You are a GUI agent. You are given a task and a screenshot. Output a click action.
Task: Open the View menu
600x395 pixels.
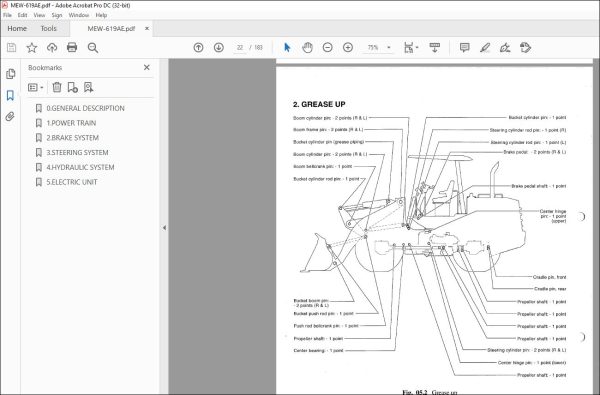39,15
